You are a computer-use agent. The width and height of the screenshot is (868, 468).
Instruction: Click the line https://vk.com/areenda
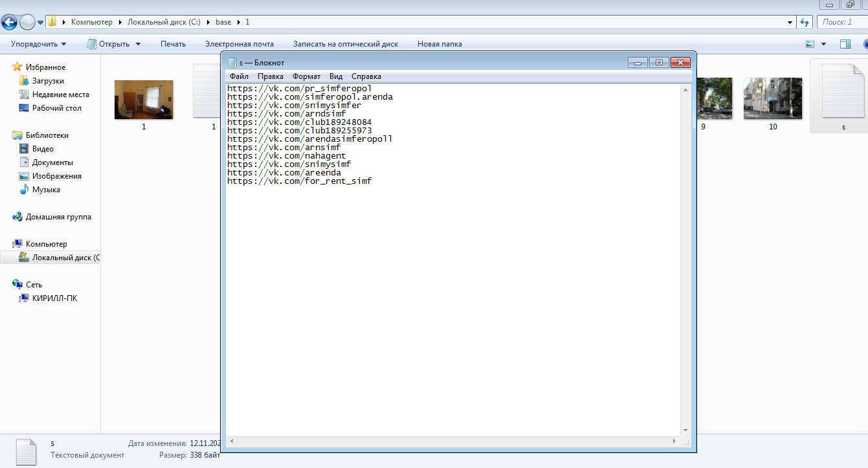click(284, 173)
